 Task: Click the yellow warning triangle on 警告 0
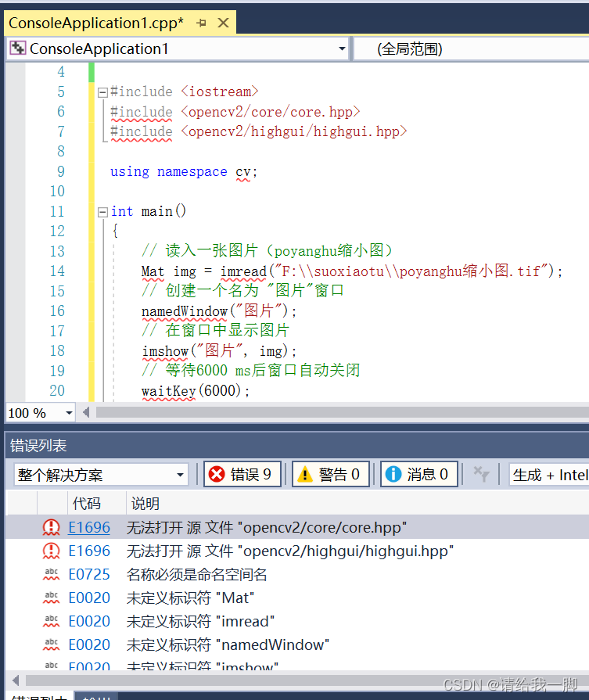tap(305, 474)
